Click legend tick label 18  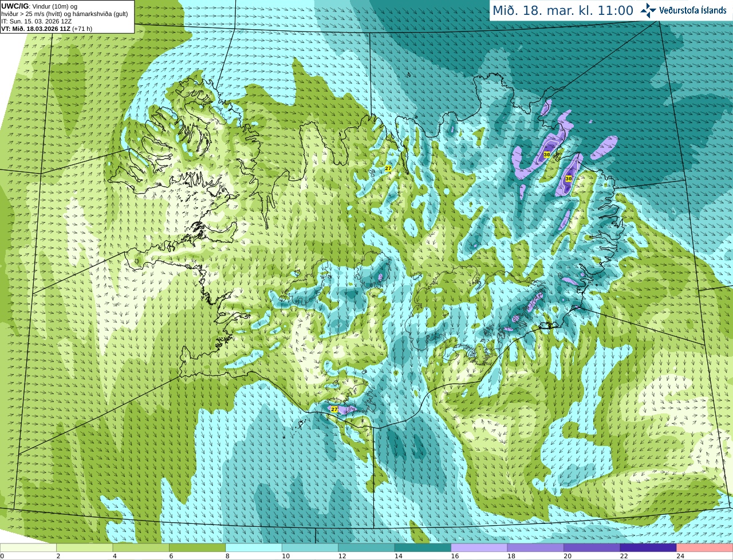point(511,556)
